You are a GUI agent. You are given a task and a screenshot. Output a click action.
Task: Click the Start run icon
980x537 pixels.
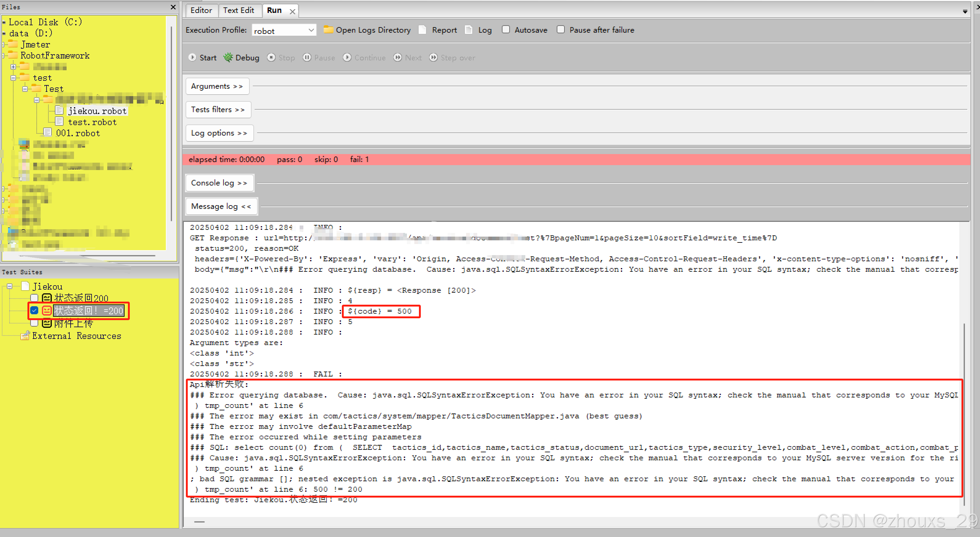click(x=192, y=57)
